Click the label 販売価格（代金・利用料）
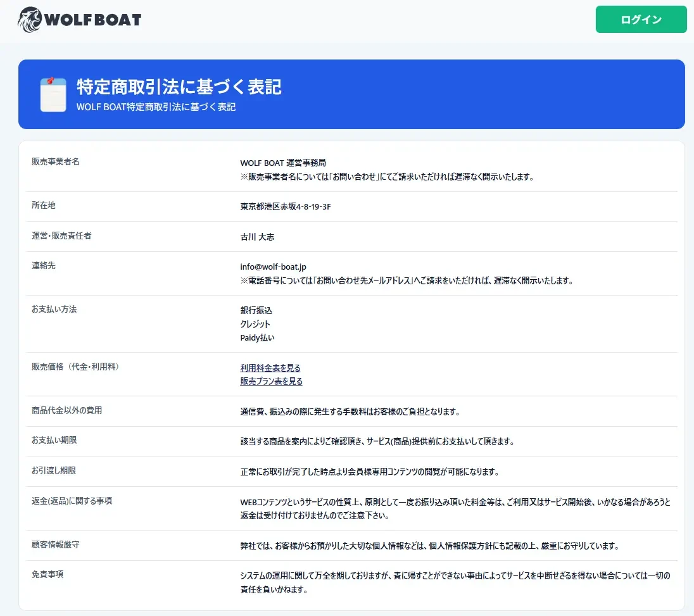 (x=75, y=367)
